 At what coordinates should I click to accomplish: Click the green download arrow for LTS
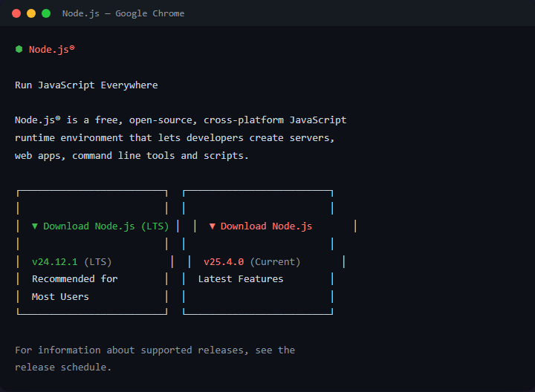(35, 226)
